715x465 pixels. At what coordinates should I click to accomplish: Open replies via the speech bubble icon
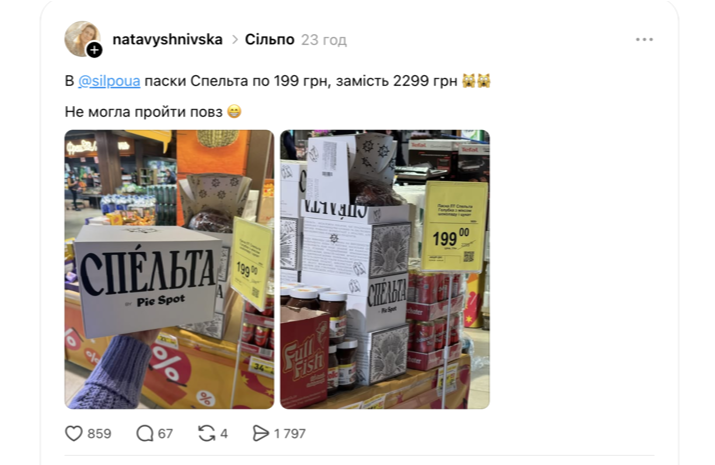(x=145, y=433)
